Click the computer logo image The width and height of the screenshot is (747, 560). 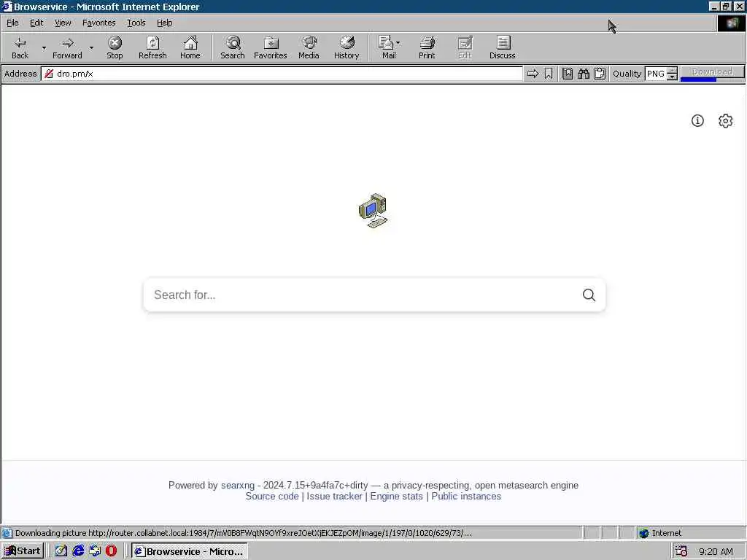(x=373, y=211)
